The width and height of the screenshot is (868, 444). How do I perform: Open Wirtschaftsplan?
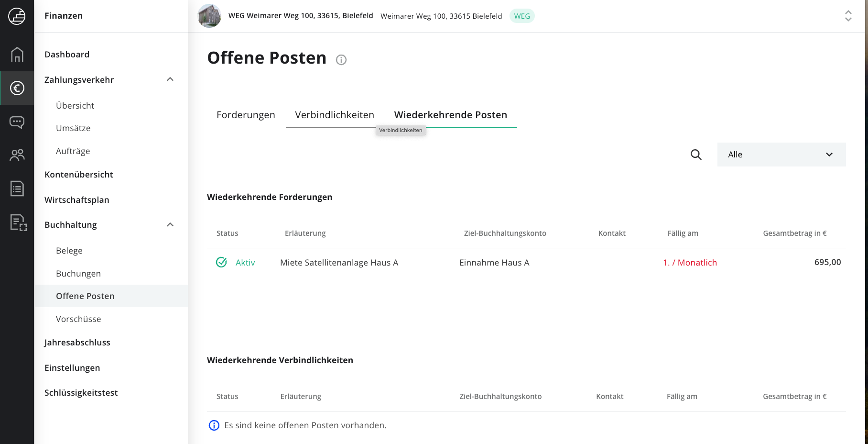click(77, 200)
